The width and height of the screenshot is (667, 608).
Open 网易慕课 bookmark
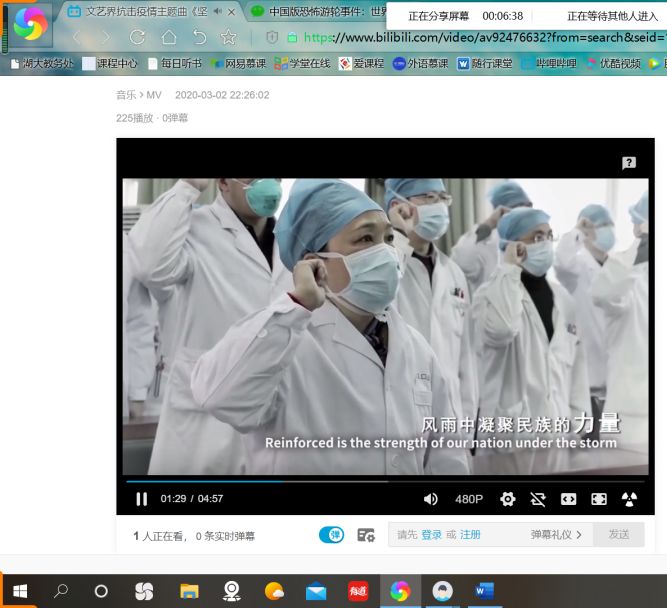(x=239, y=63)
